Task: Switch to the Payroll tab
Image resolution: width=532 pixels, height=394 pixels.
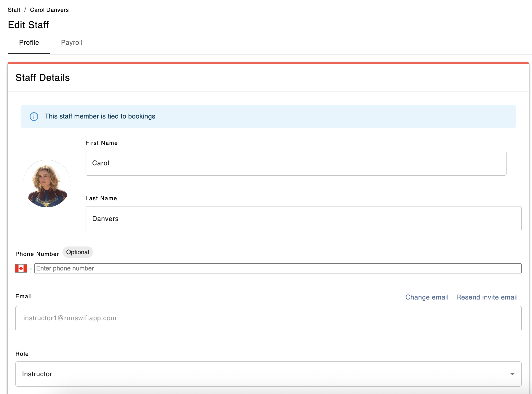Action: click(72, 43)
